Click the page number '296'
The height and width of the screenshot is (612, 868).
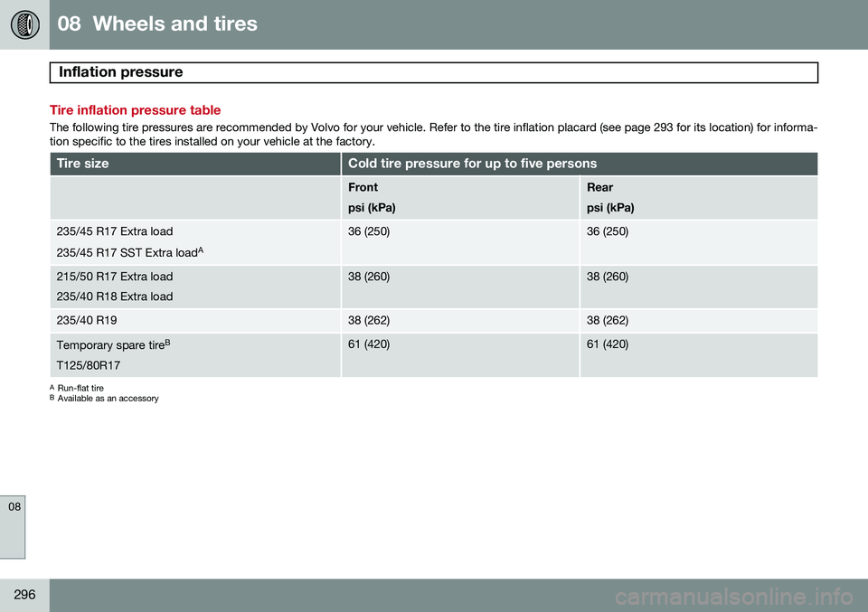(x=24, y=594)
